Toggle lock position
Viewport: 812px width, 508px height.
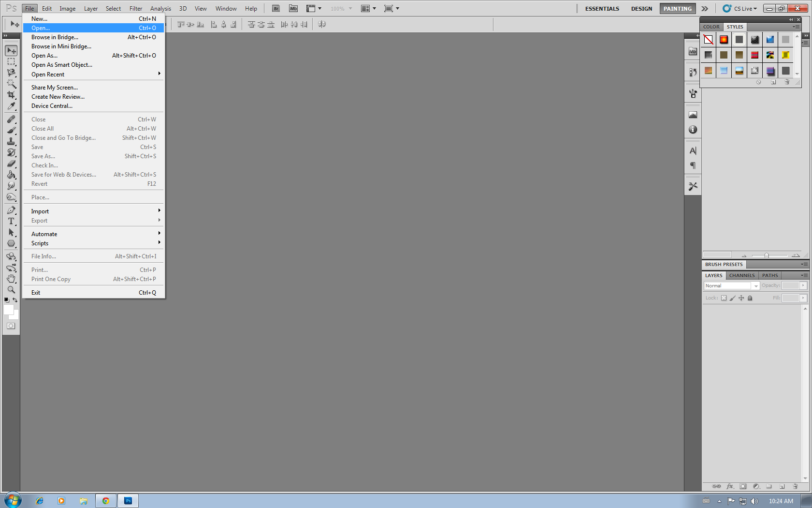(x=741, y=298)
